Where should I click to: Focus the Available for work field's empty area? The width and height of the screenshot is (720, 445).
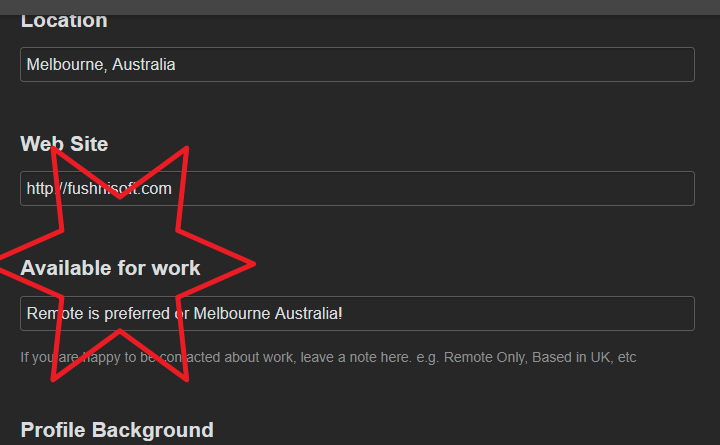[520, 313]
